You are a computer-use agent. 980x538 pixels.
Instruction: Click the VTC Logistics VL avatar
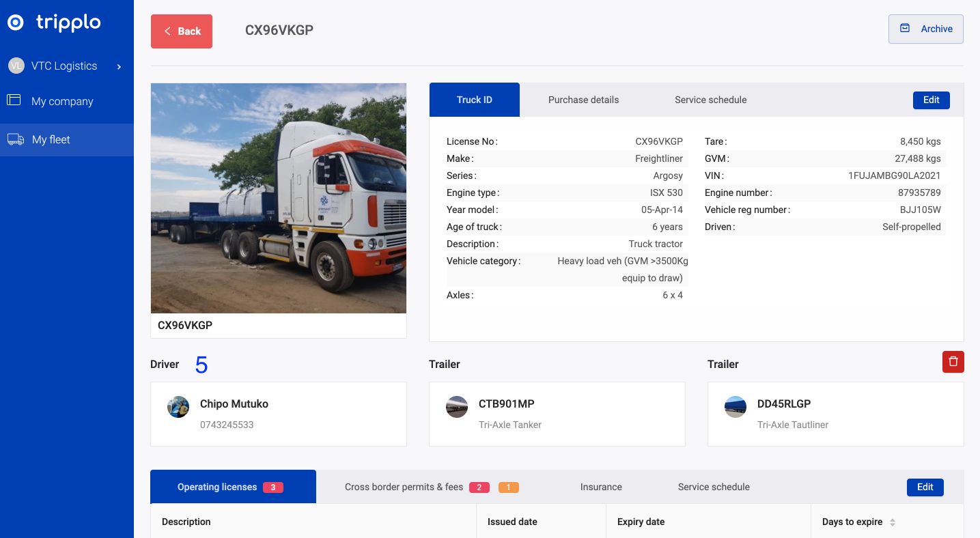tap(16, 66)
